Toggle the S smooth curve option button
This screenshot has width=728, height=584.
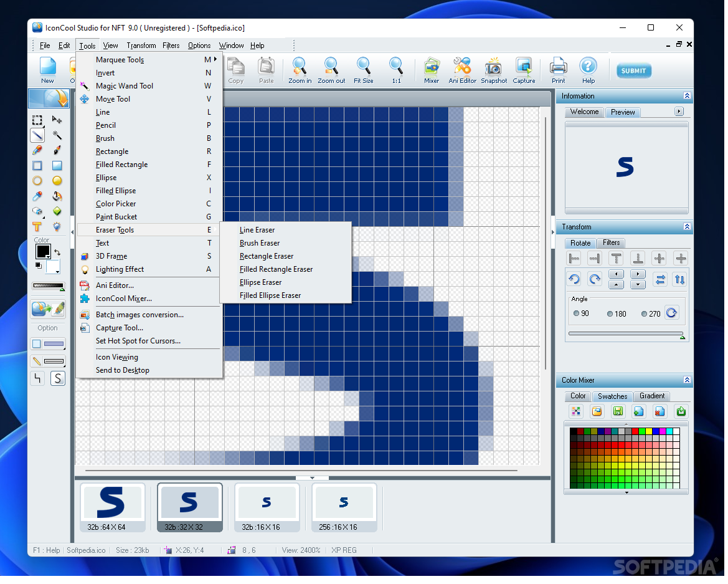click(57, 379)
